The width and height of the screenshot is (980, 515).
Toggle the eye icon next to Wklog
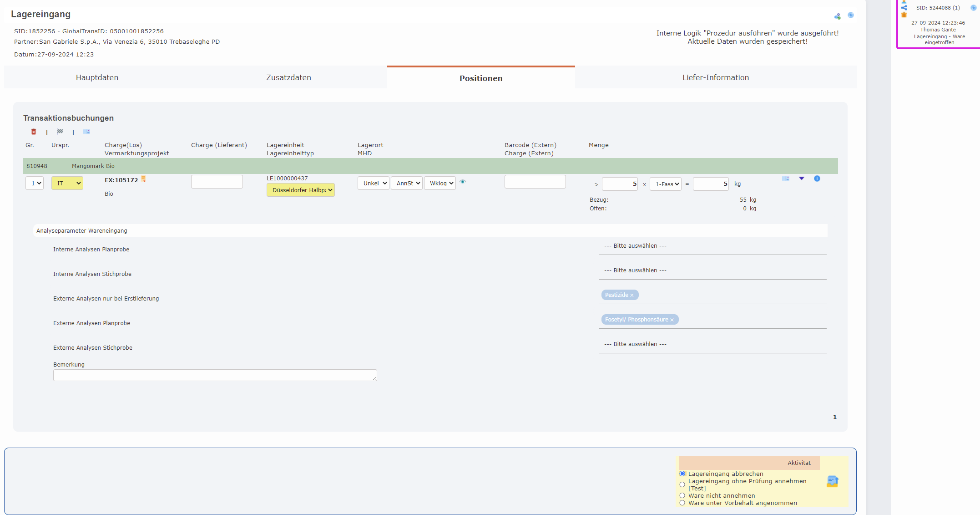463,182
